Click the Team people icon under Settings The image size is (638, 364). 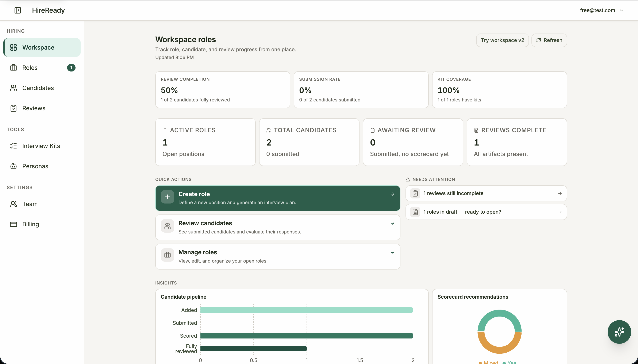tap(14, 204)
